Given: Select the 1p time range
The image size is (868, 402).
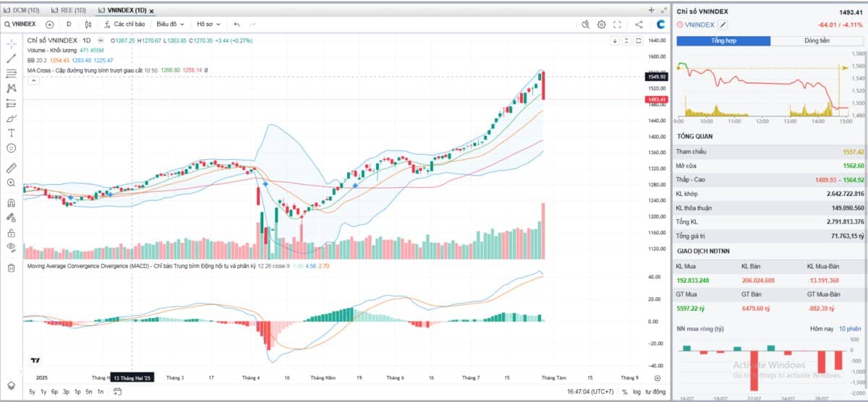Looking at the screenshot, I should pos(77,391).
